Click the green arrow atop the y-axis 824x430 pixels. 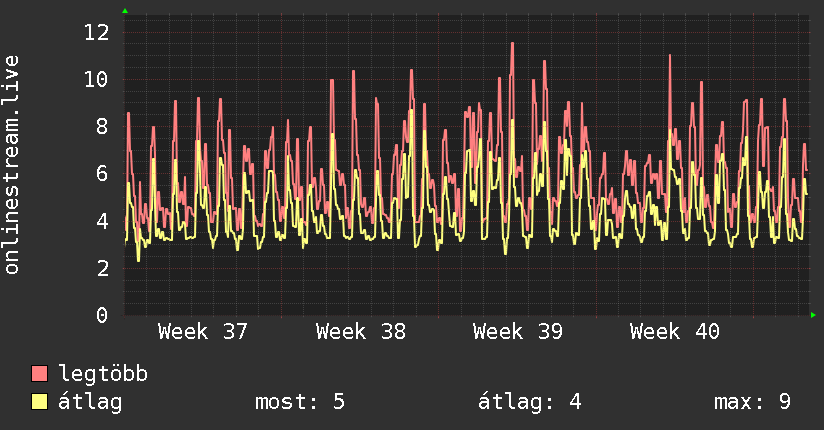(125, 11)
